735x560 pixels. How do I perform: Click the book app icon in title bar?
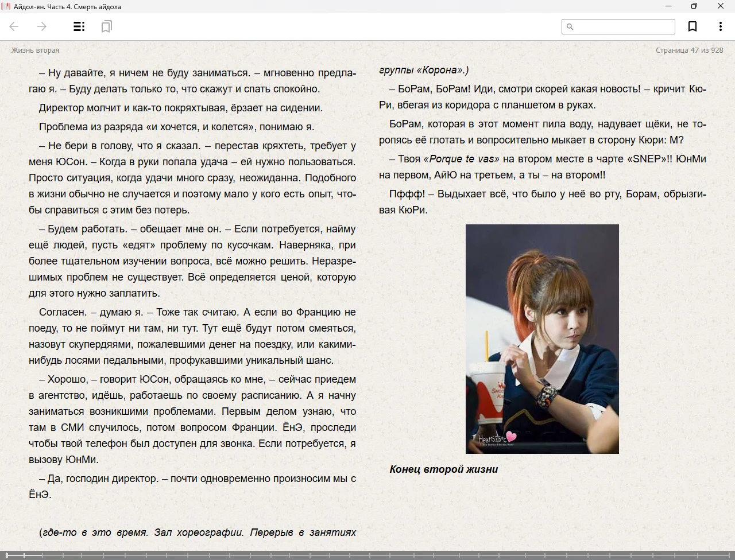pos(6,6)
